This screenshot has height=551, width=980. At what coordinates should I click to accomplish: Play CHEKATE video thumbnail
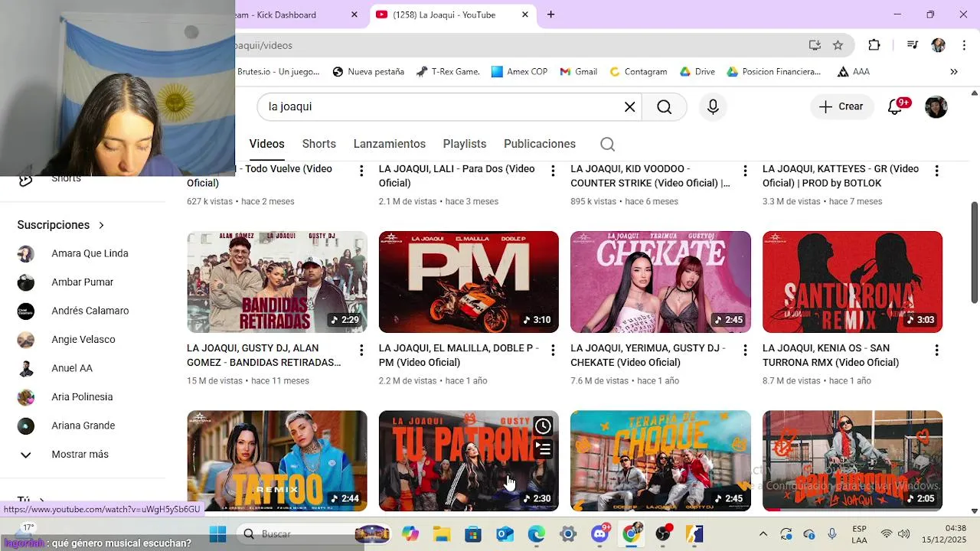(661, 282)
